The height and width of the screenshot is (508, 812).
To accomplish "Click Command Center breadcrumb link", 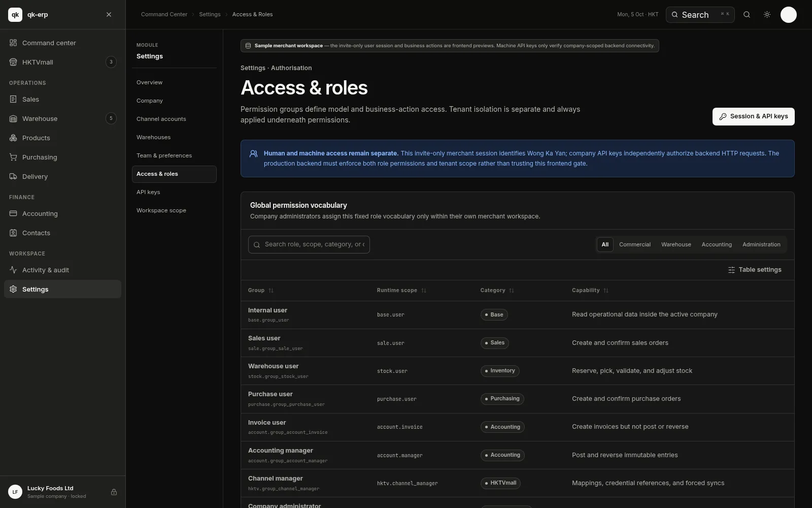I will coord(164,14).
